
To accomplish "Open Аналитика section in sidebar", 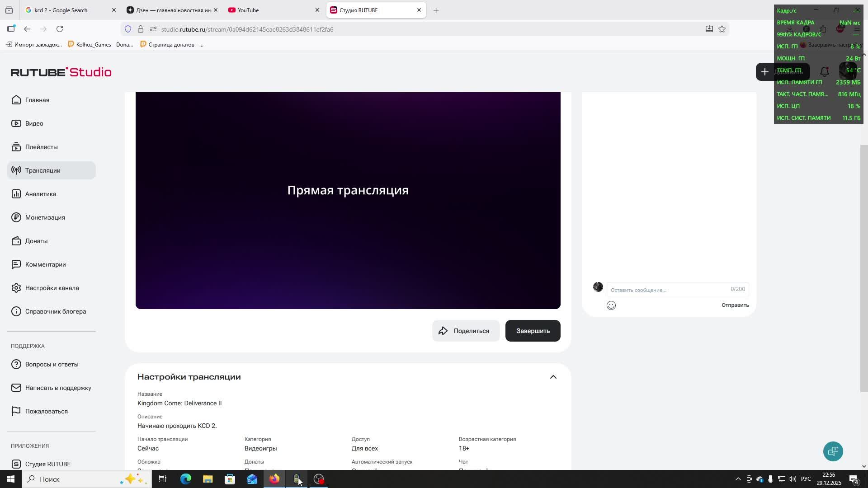I will [40, 194].
